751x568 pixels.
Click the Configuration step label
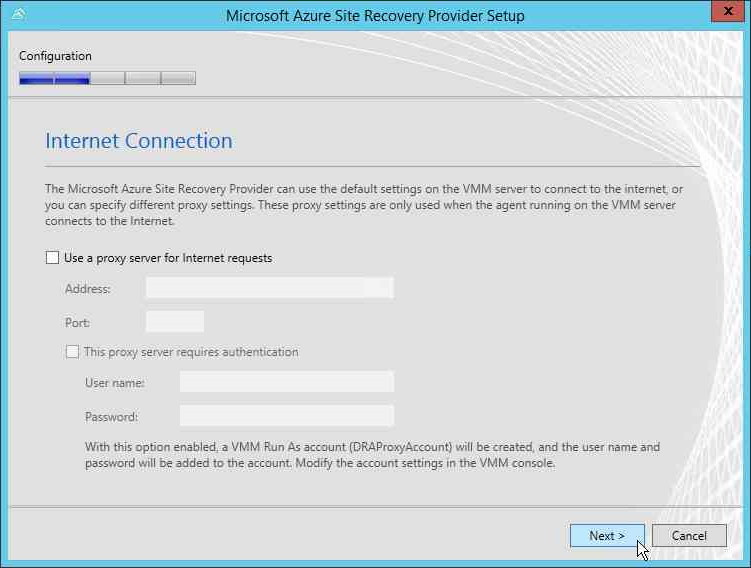[55, 56]
